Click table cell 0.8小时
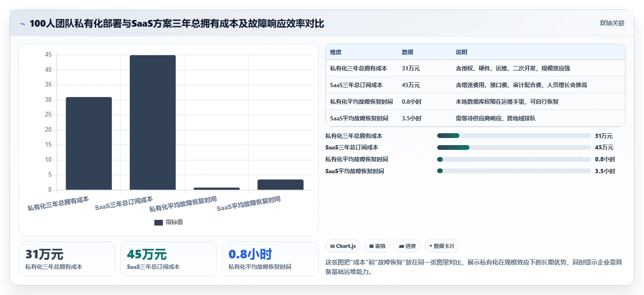Viewport: 644px width, 295px height. click(x=411, y=102)
